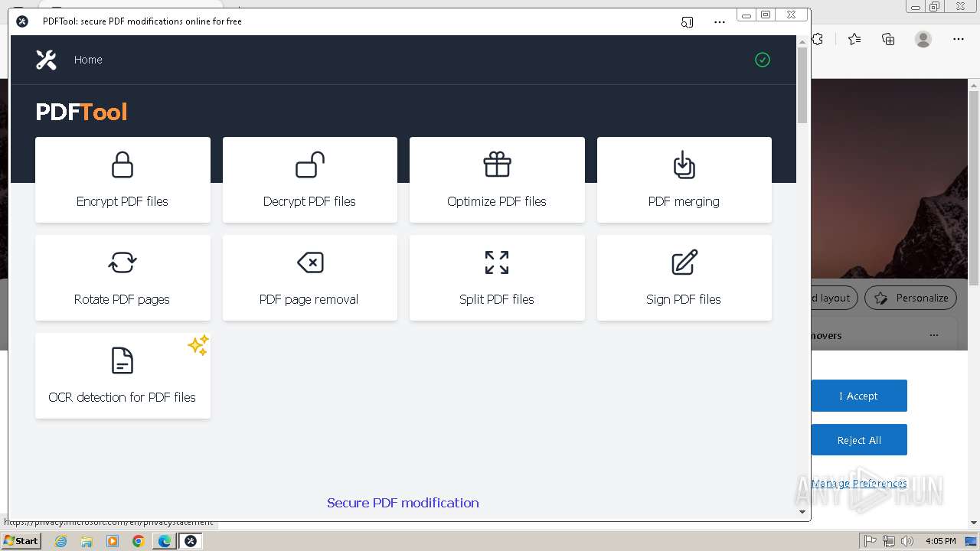Click Personalize button in Edge window

pyautogui.click(x=912, y=298)
